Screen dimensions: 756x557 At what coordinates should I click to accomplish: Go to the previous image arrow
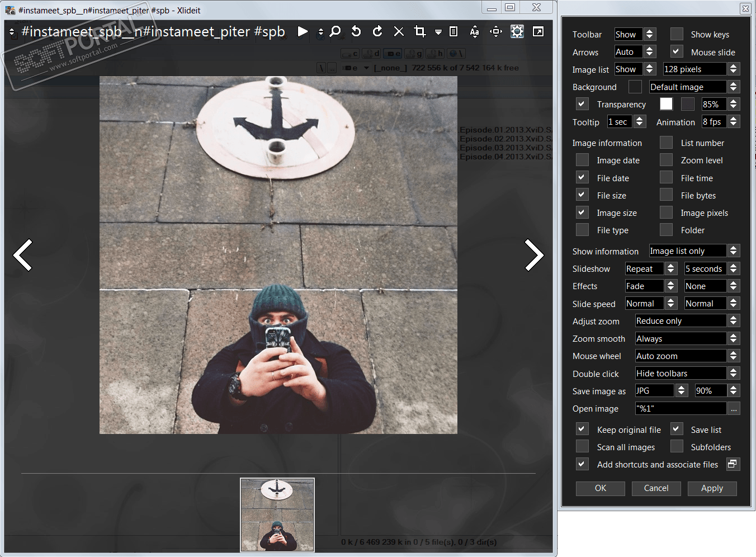click(23, 255)
